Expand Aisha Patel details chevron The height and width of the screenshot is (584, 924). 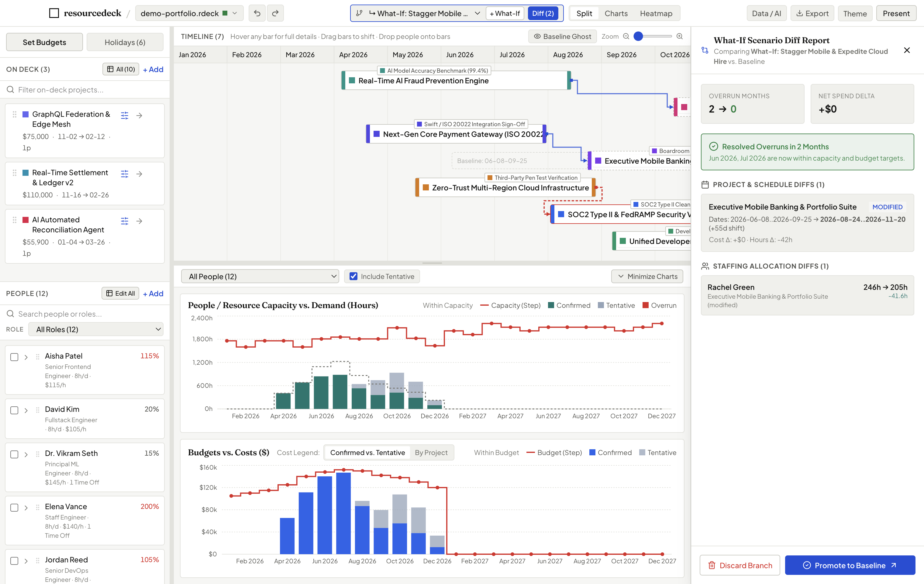click(x=26, y=357)
